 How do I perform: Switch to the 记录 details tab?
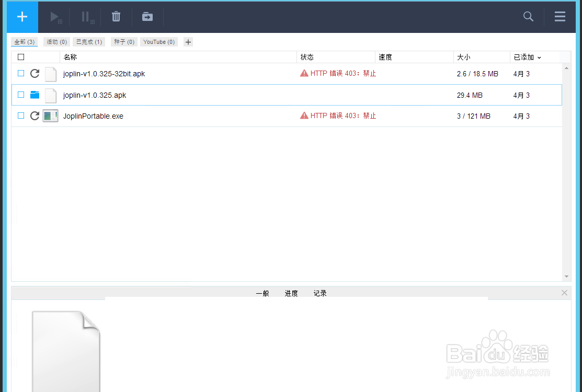(320, 293)
